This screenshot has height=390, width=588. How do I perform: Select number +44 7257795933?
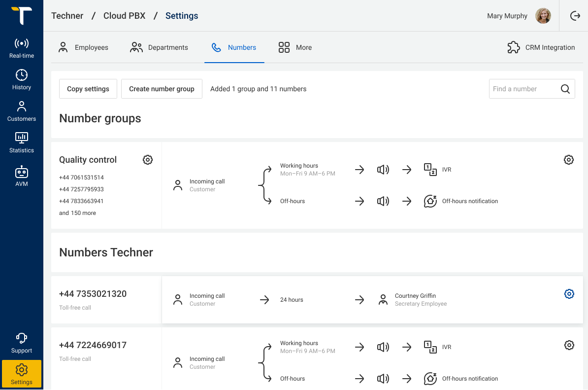tap(81, 189)
